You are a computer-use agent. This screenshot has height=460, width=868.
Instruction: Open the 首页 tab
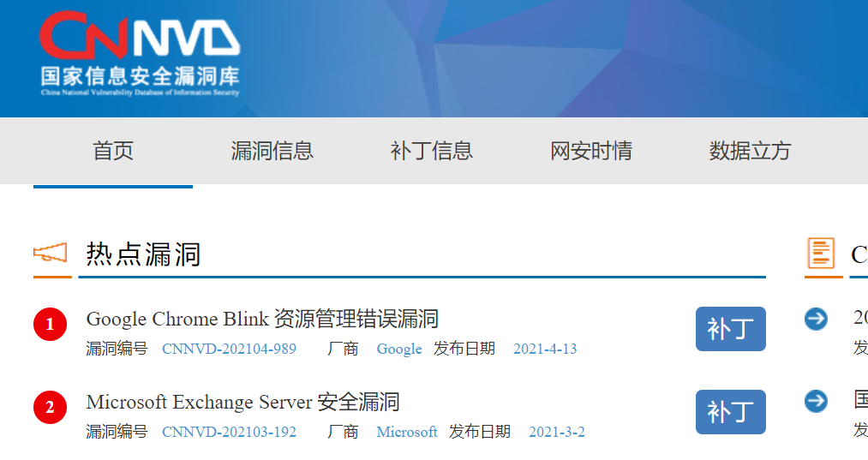[x=113, y=151]
